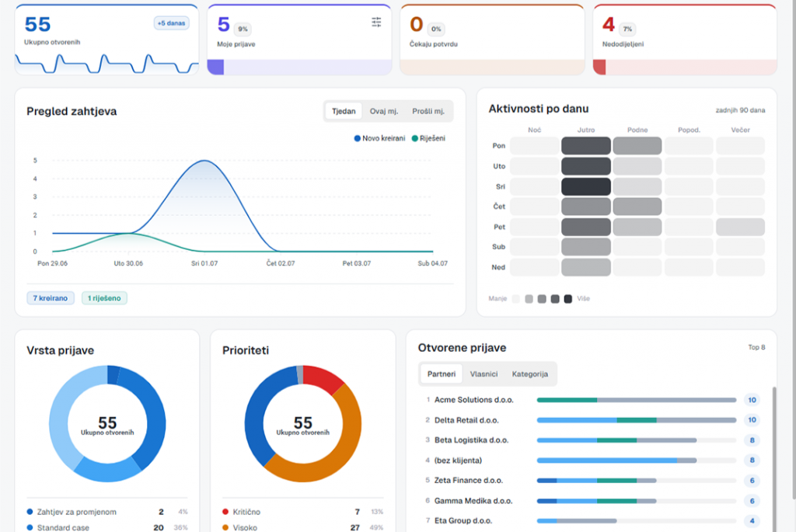Open the Kategorija tab in Otvorene prijave
Viewport: 796px width, 532px height.
pyautogui.click(x=529, y=374)
